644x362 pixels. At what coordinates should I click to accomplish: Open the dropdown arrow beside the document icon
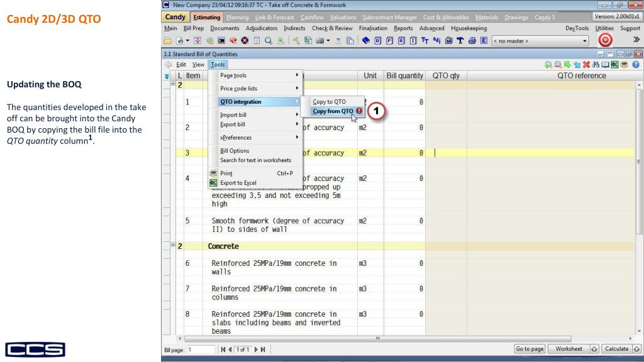[187, 41]
